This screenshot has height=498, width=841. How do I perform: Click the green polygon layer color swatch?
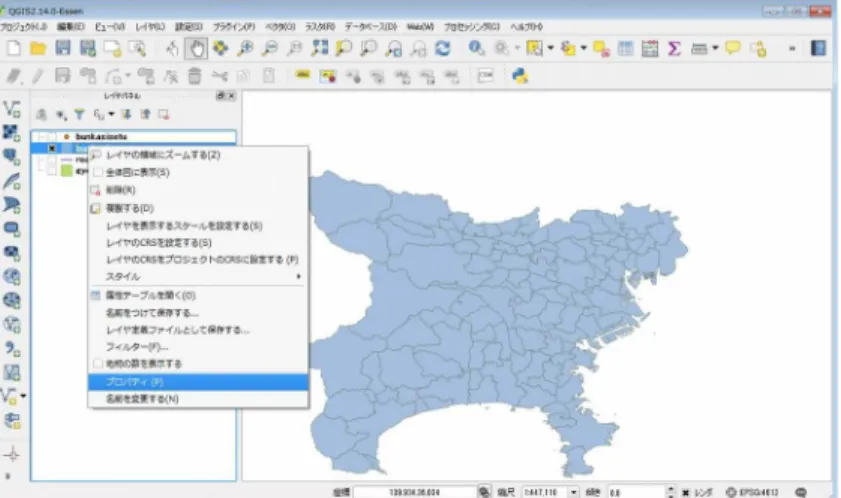click(67, 171)
